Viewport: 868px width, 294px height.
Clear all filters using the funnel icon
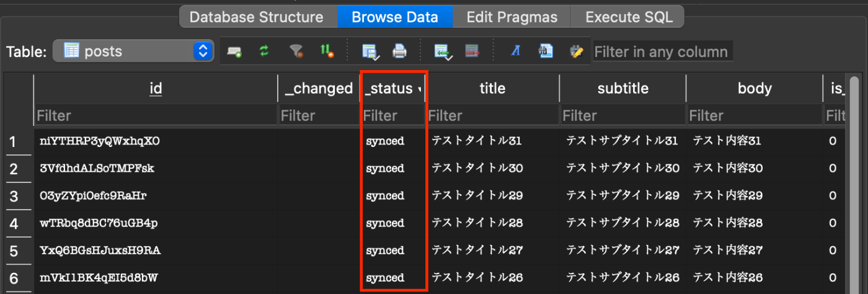(297, 51)
